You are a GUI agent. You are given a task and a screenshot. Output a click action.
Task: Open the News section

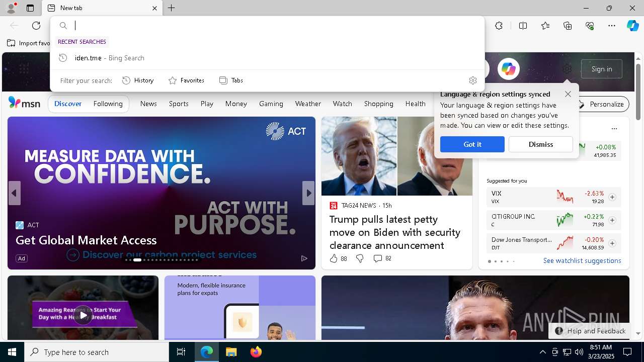click(x=148, y=104)
